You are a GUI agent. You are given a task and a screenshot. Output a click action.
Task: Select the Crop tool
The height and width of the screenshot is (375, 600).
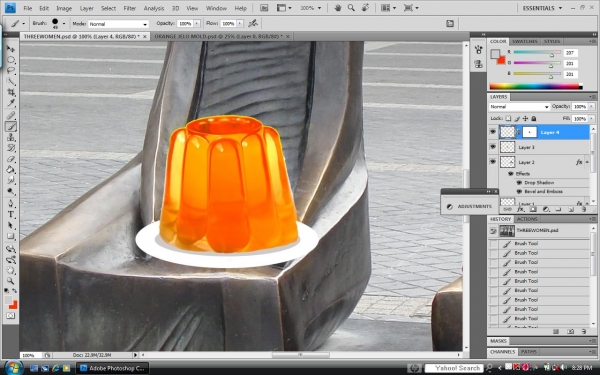(11, 92)
